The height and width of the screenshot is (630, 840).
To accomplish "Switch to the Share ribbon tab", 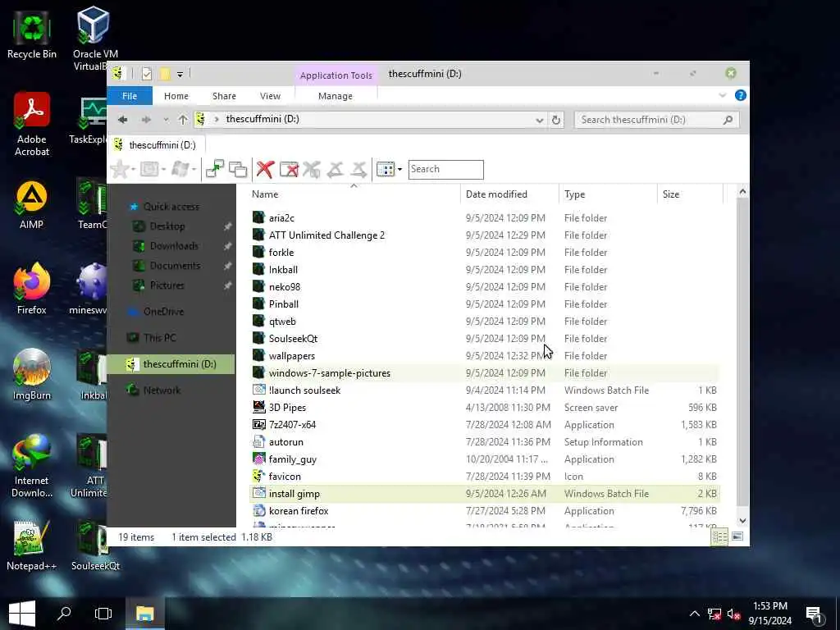I will [x=224, y=96].
